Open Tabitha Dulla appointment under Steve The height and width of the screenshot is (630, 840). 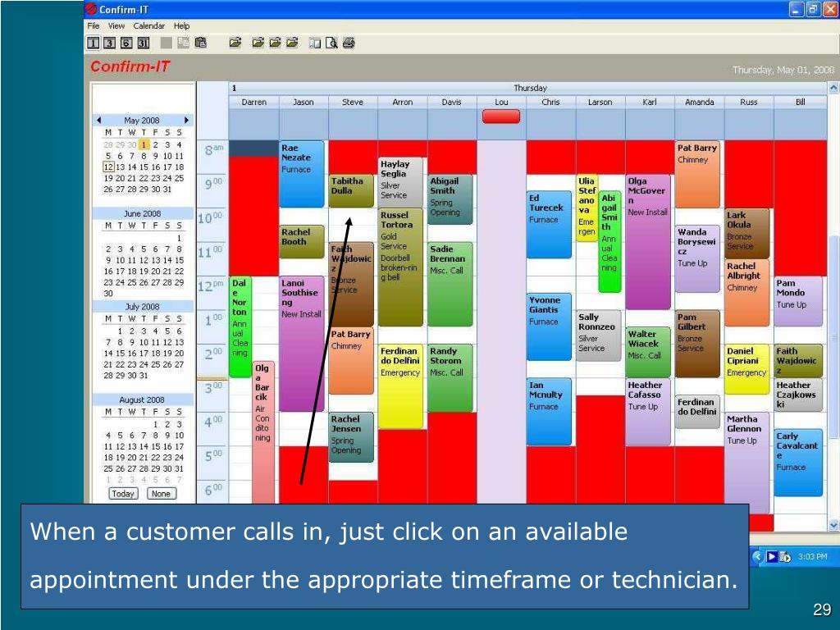pos(351,191)
